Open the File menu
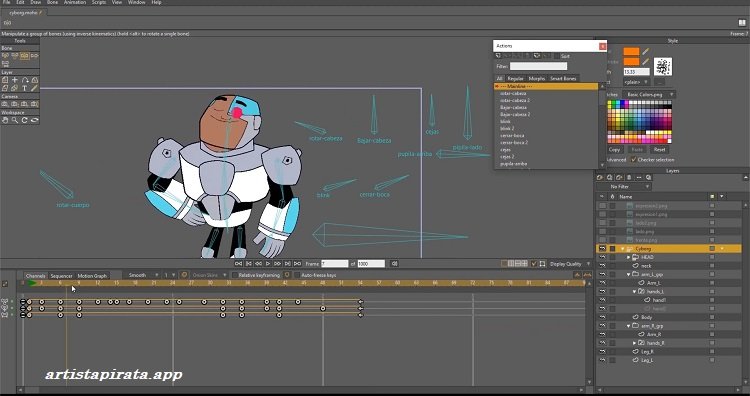The height and width of the screenshot is (396, 750). [6, 2]
